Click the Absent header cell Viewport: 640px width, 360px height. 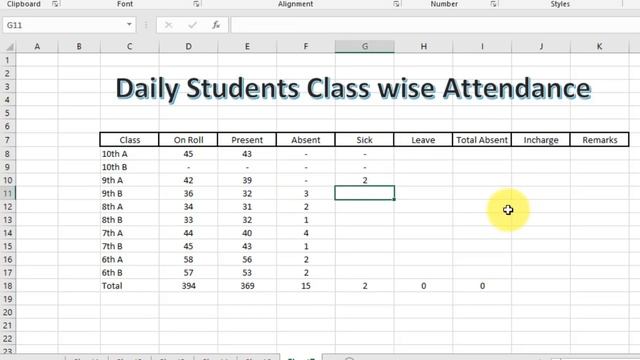coord(306,140)
